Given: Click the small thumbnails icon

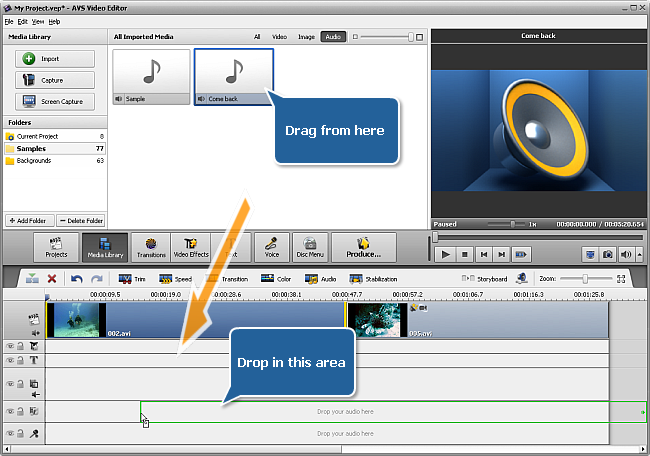Looking at the screenshot, I should tap(355, 37).
